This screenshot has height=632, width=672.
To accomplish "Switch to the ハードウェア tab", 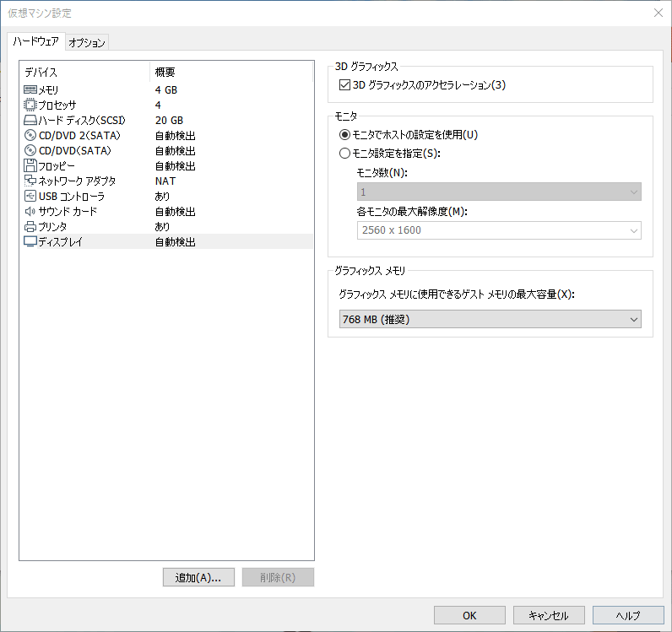I will 36,41.
